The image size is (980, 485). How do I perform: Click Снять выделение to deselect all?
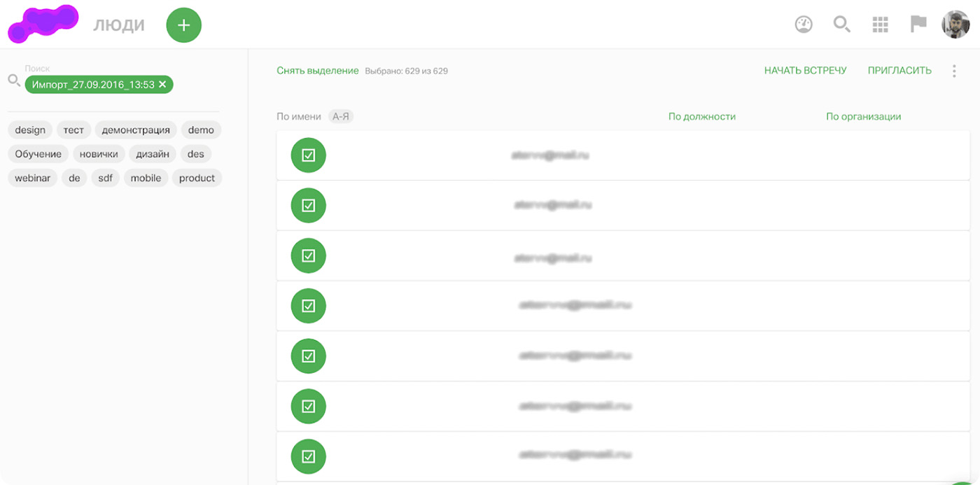coord(317,71)
